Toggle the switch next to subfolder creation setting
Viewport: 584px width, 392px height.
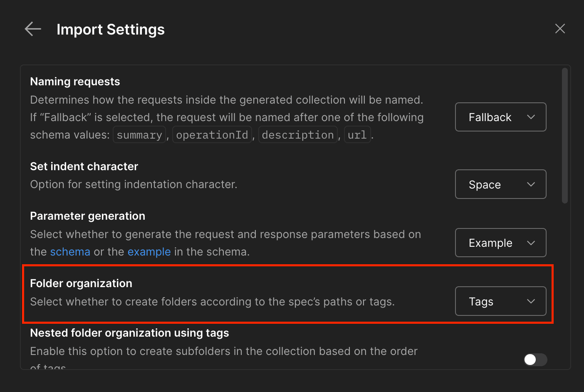click(535, 360)
